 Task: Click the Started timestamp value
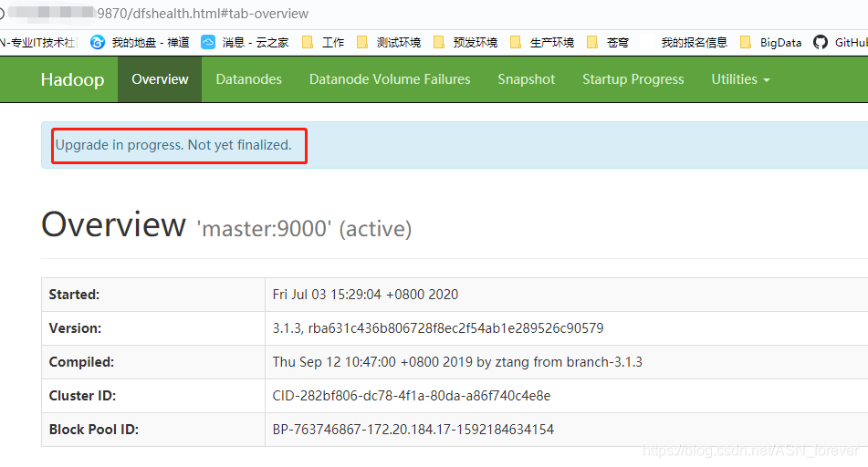[x=365, y=295]
